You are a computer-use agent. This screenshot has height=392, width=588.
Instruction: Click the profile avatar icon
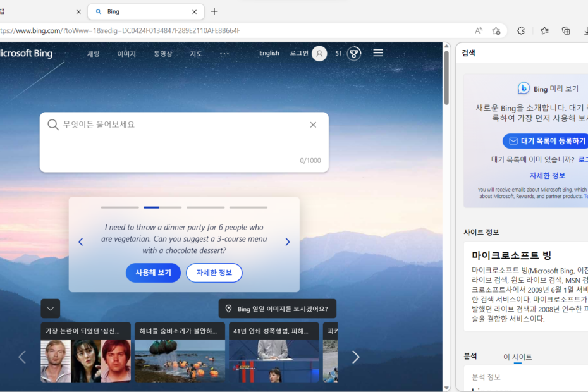point(319,54)
